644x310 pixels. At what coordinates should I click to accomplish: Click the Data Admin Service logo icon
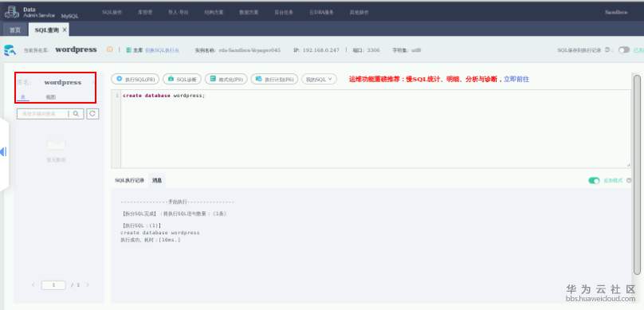click(x=11, y=12)
